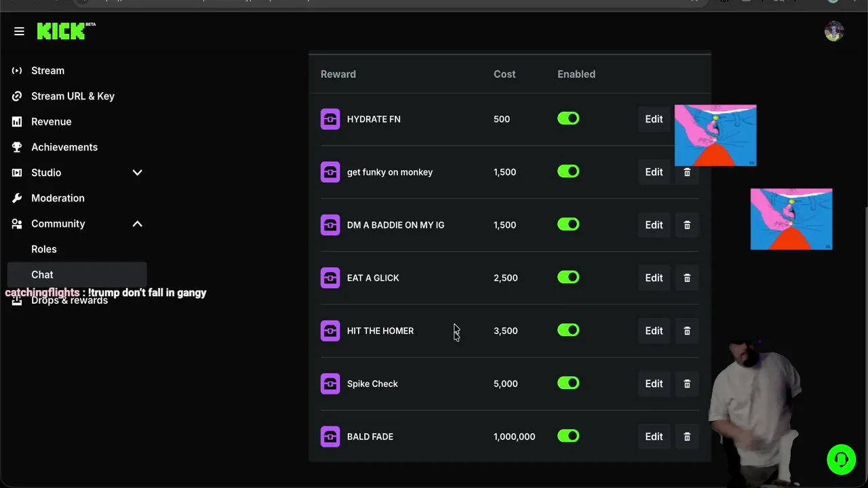Open the profile avatar menu
This screenshot has width=868, height=488.
pyautogui.click(x=833, y=31)
